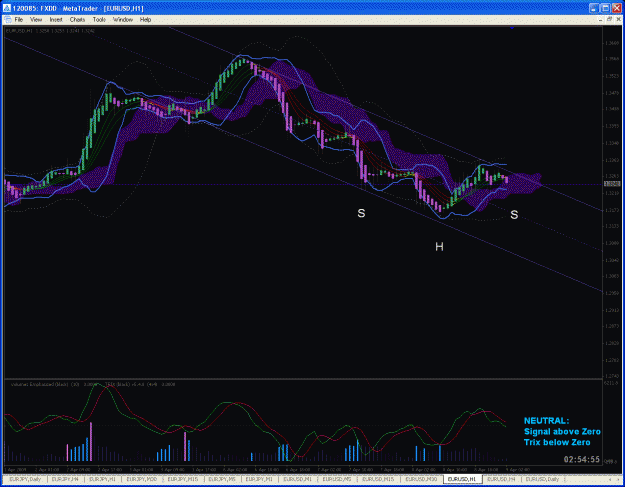Image resolution: width=625 pixels, height=487 pixels.
Task: Select the active EURUSD,H1 chart tab
Action: click(x=462, y=479)
